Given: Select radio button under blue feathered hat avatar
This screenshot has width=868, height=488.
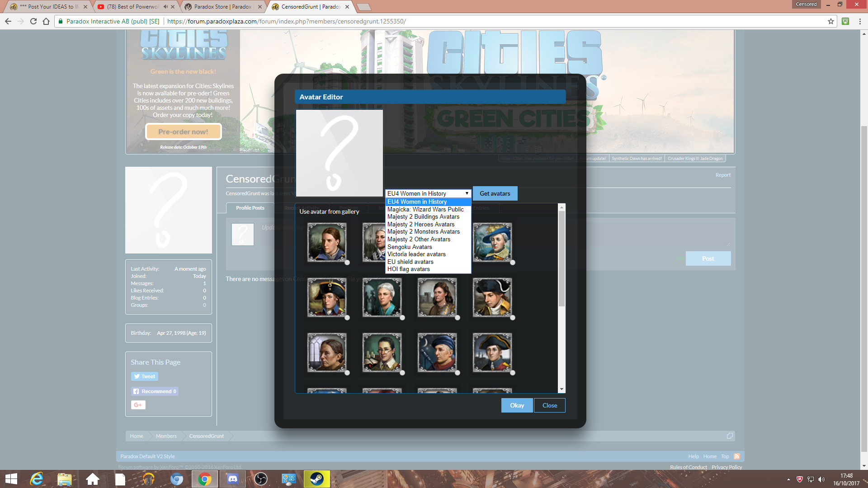Looking at the screenshot, I should point(513,263).
